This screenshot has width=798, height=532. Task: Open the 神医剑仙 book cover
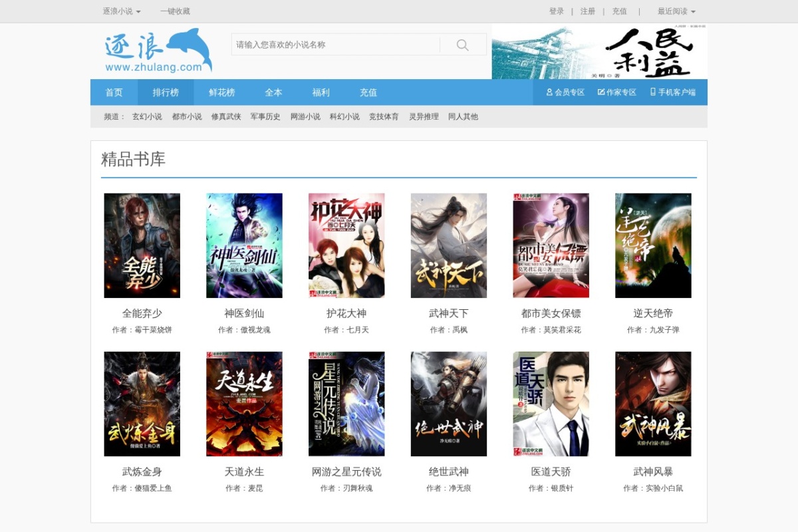tap(244, 245)
